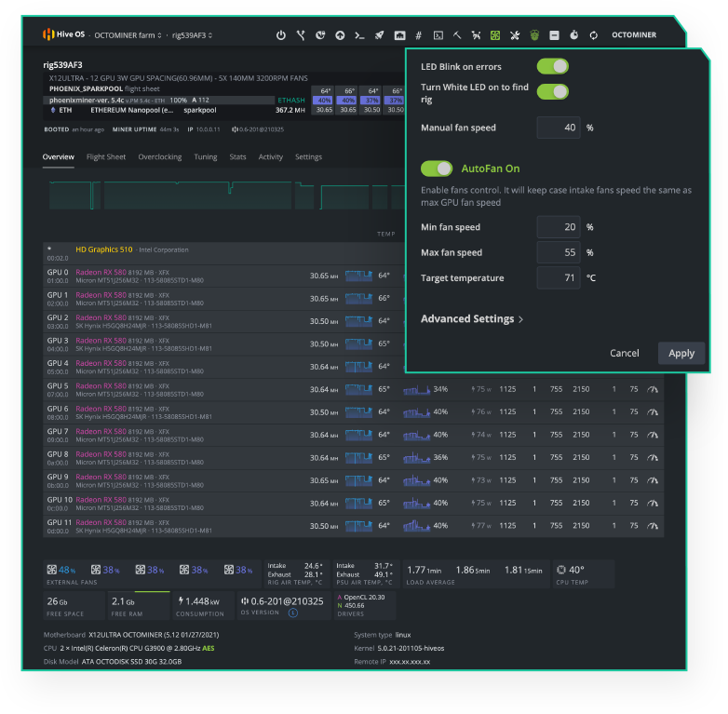Switch to the Activity tab

[x=270, y=157]
